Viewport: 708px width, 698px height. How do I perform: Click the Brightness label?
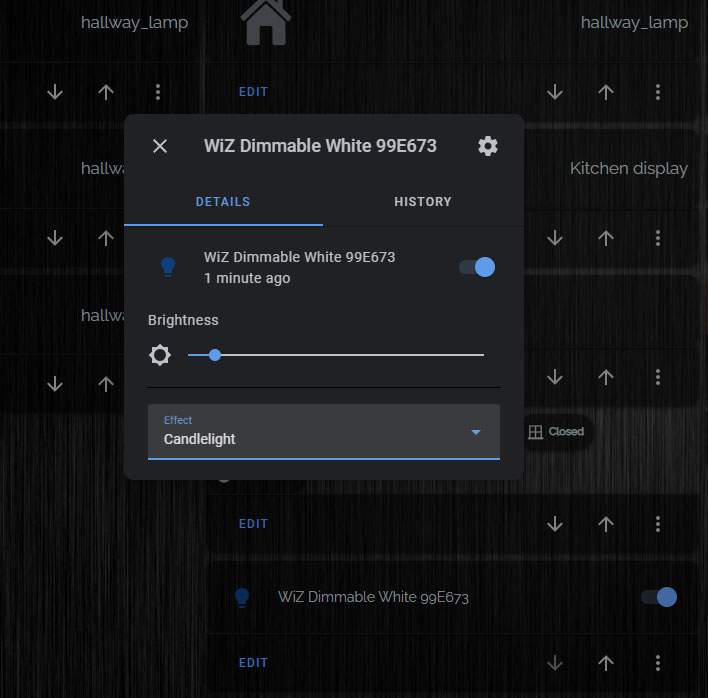[x=183, y=320]
